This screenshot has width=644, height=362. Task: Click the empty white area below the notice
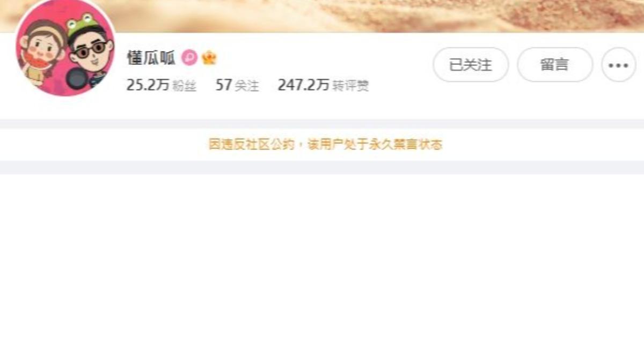pyautogui.click(x=322, y=268)
